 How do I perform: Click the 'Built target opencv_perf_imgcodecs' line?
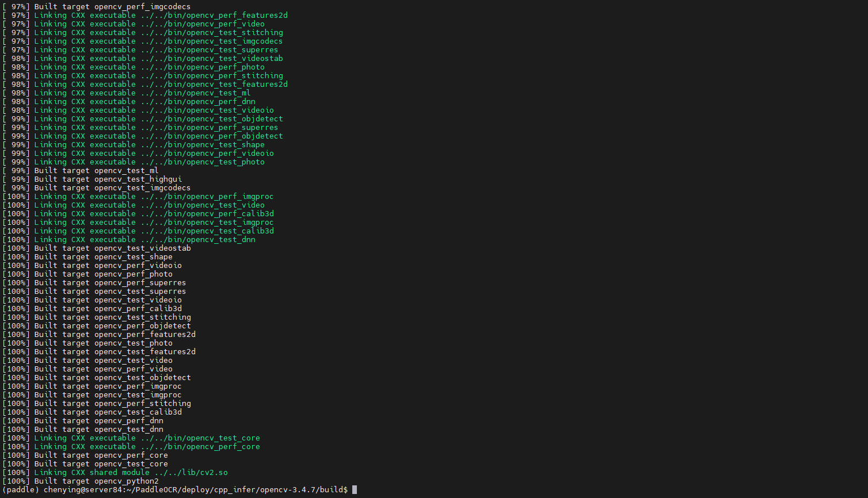[x=96, y=7]
